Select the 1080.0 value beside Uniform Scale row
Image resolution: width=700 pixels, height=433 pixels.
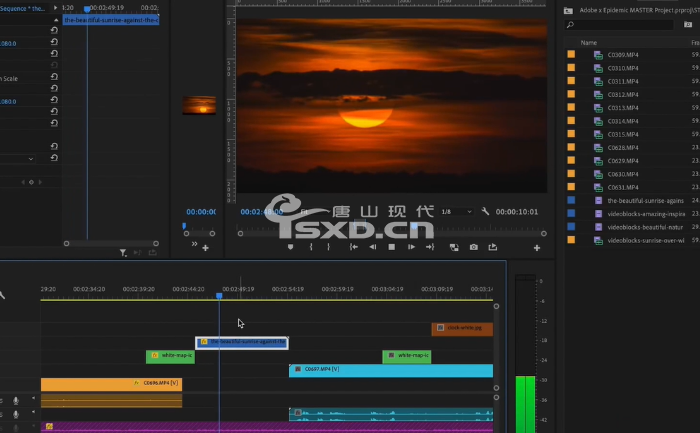tap(8, 101)
